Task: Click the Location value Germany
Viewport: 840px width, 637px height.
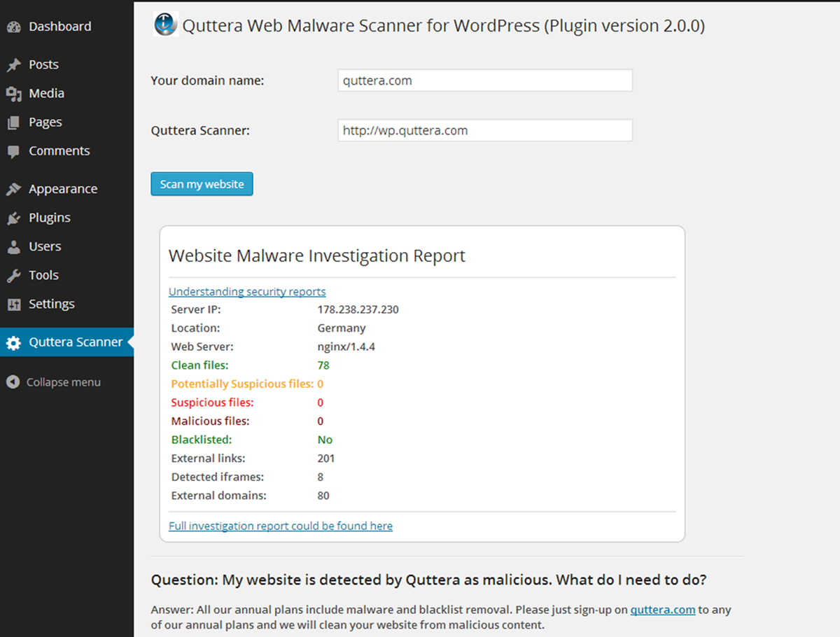Action: pyautogui.click(x=342, y=328)
